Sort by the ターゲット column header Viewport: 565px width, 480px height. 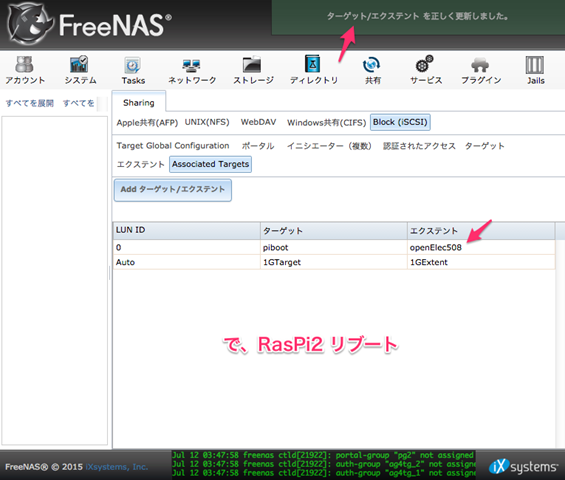tap(334, 230)
